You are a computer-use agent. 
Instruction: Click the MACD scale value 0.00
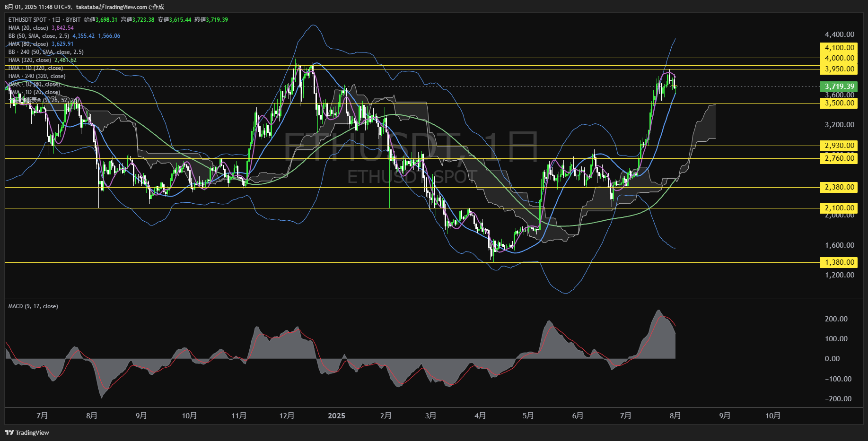click(832, 359)
